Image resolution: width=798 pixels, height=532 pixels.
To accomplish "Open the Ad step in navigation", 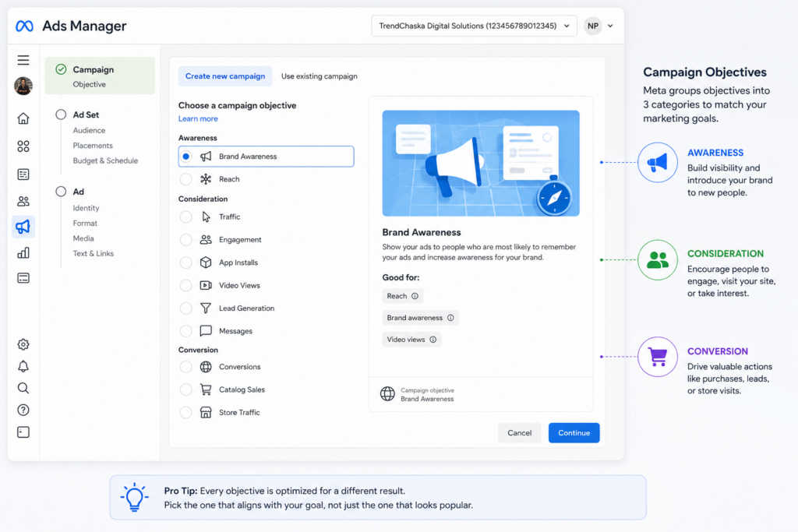I will tap(79, 192).
